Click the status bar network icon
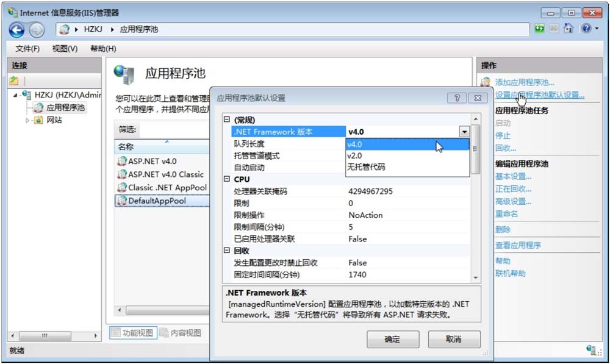 (592, 349)
